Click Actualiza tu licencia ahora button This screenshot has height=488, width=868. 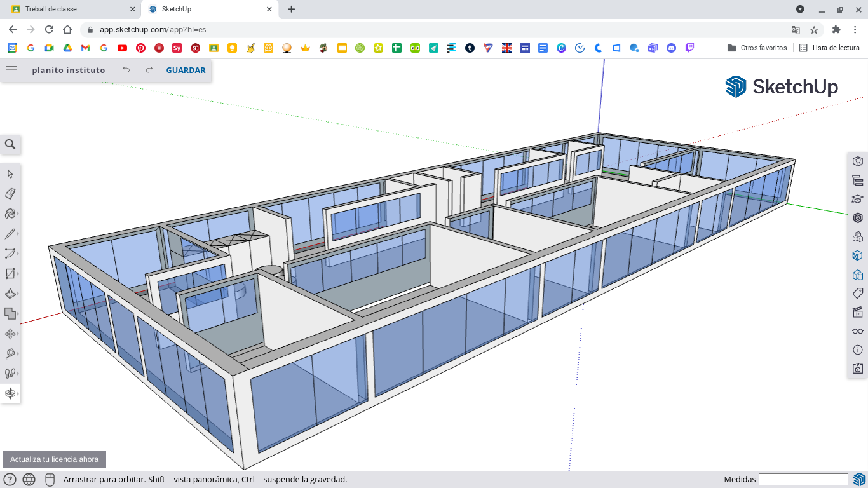pyautogui.click(x=55, y=459)
